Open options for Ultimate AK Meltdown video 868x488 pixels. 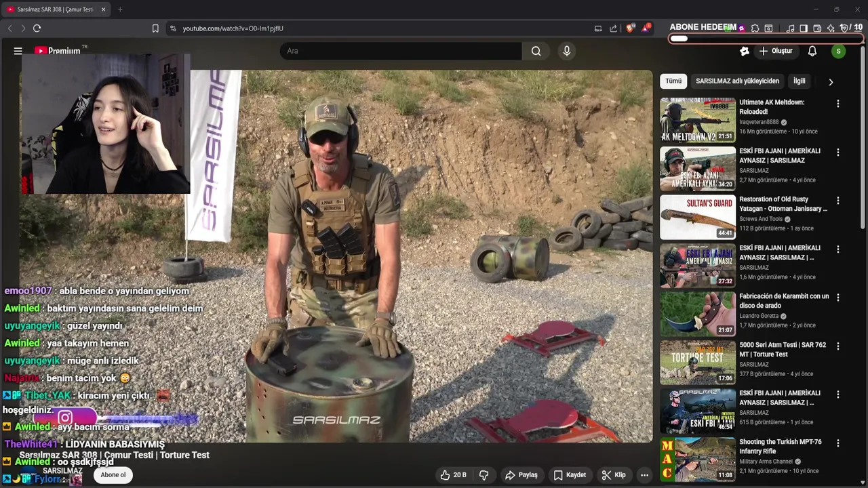(838, 104)
